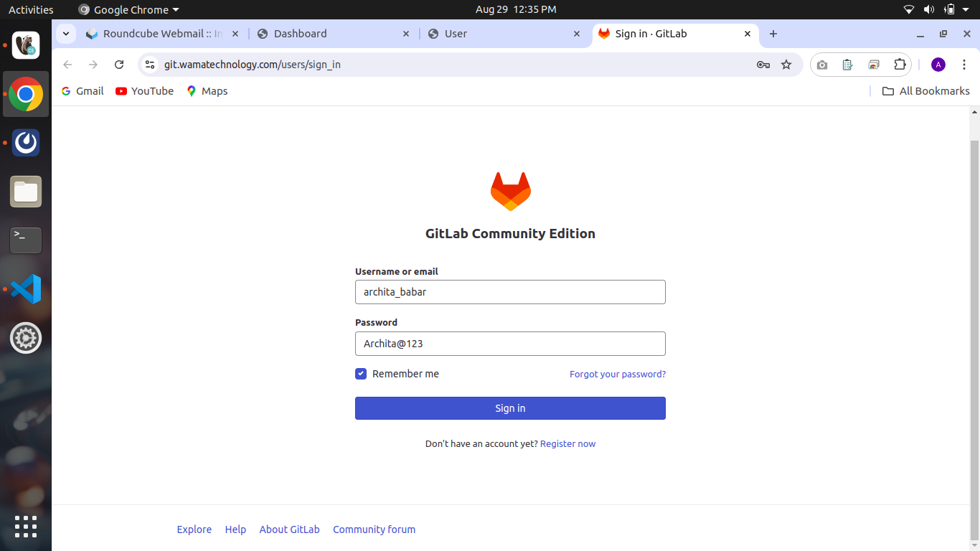Image resolution: width=980 pixels, height=551 pixels.
Task: Bookmark this page with the star icon
Action: point(786,65)
